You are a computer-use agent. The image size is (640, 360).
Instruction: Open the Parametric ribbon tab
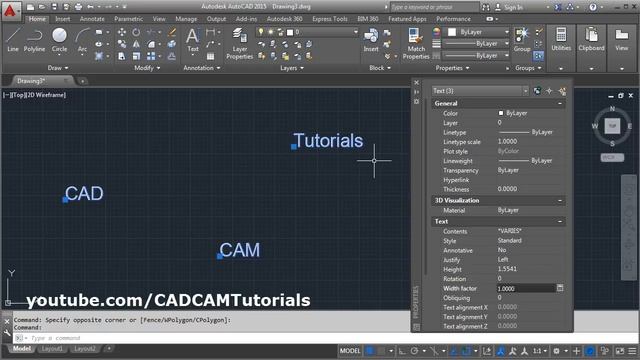point(128,19)
